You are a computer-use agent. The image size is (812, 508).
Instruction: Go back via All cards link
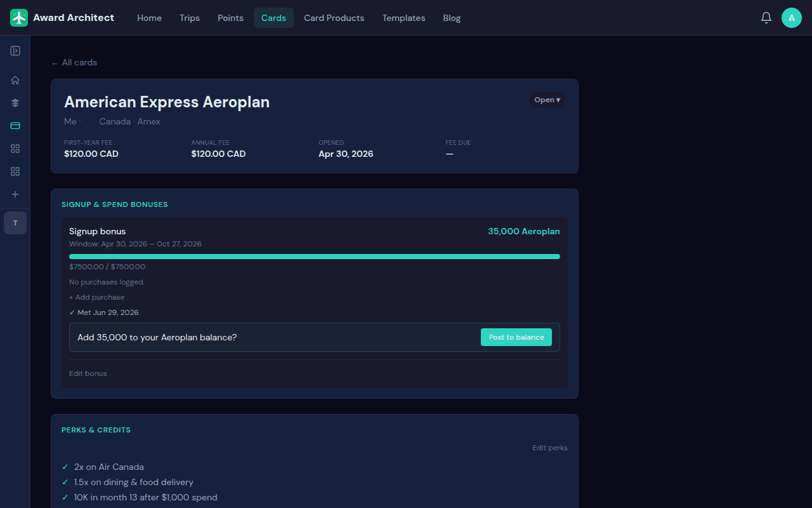click(x=74, y=62)
